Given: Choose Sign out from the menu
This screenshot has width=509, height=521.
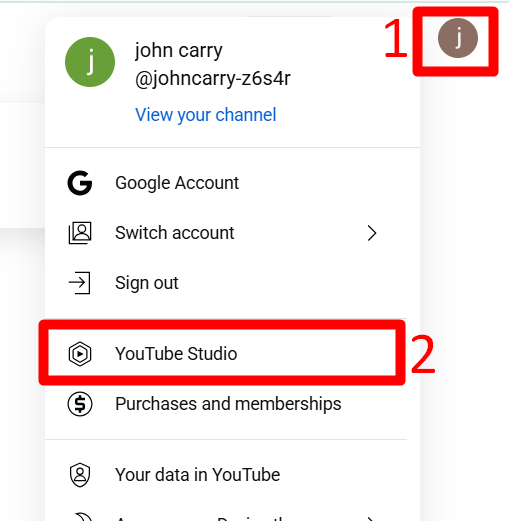Looking at the screenshot, I should click(x=147, y=283).
